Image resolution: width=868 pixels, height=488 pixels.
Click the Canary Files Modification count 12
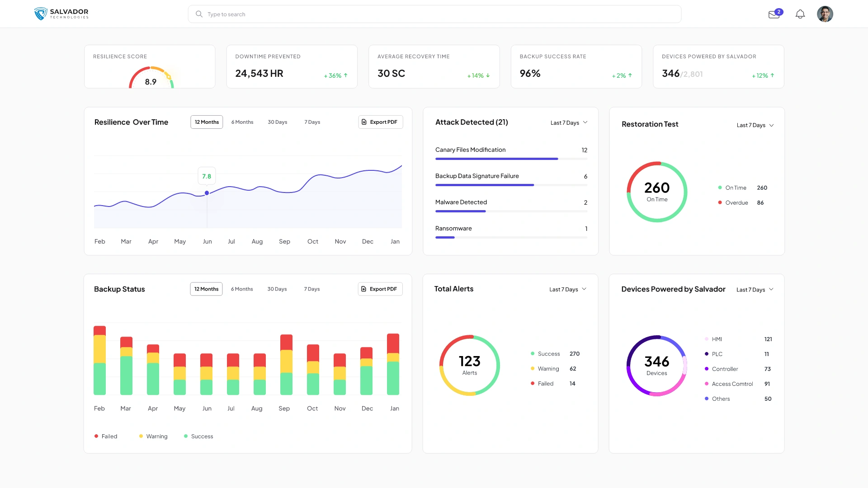[x=584, y=150]
